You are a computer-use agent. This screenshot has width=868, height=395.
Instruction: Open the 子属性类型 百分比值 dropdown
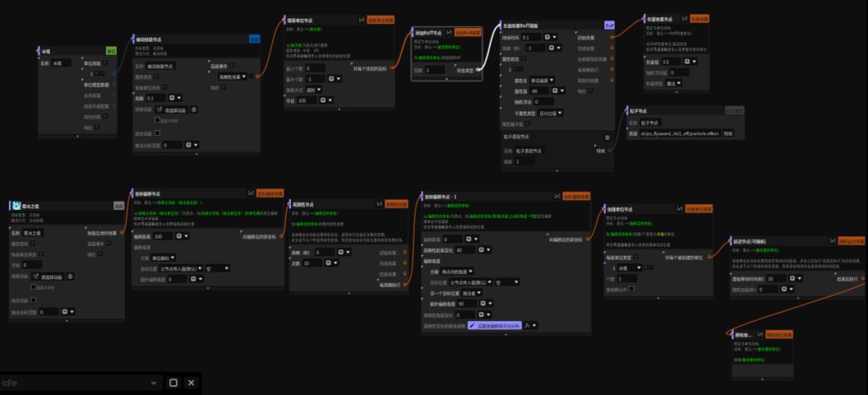coord(551,113)
